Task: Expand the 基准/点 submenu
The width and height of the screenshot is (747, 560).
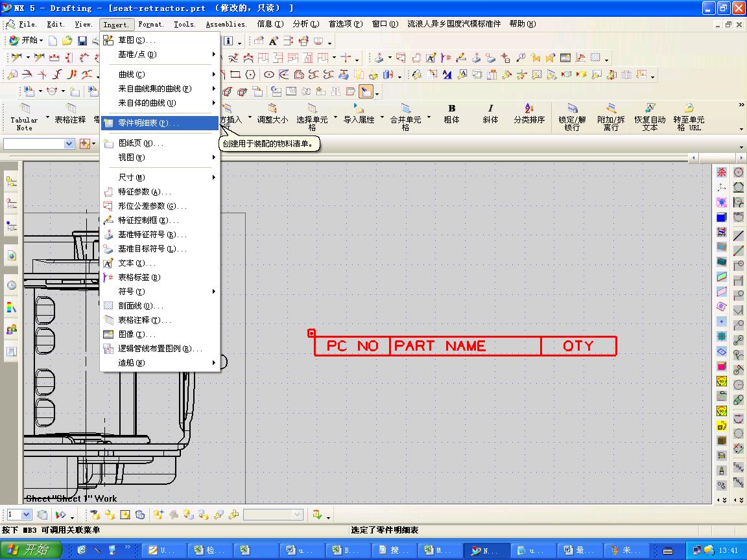Action: [160, 54]
